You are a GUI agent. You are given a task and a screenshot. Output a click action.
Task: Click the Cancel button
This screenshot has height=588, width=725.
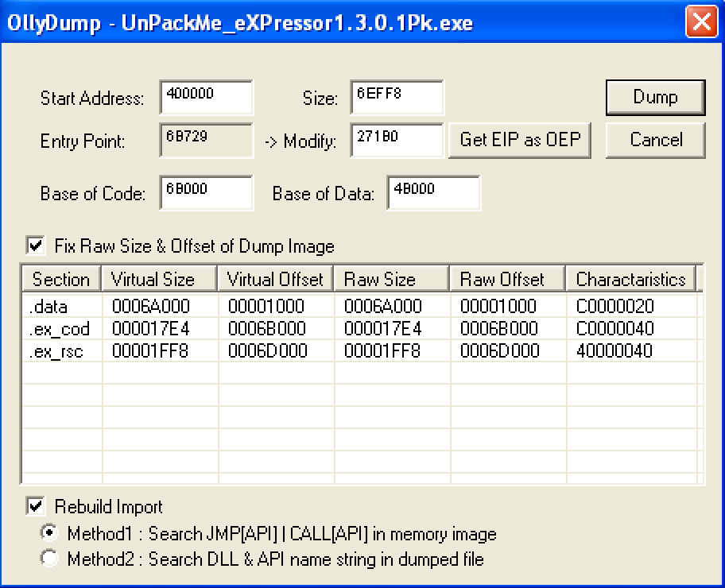655,140
